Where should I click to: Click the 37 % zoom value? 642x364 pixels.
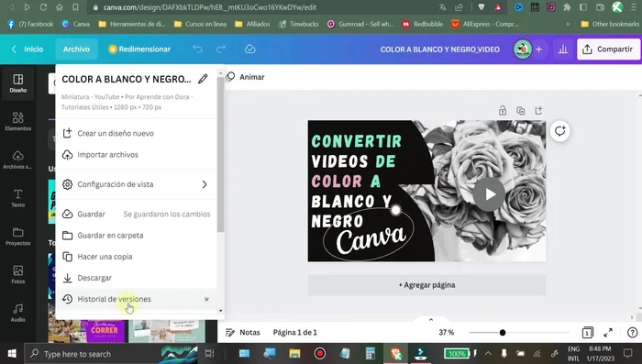pos(447,333)
